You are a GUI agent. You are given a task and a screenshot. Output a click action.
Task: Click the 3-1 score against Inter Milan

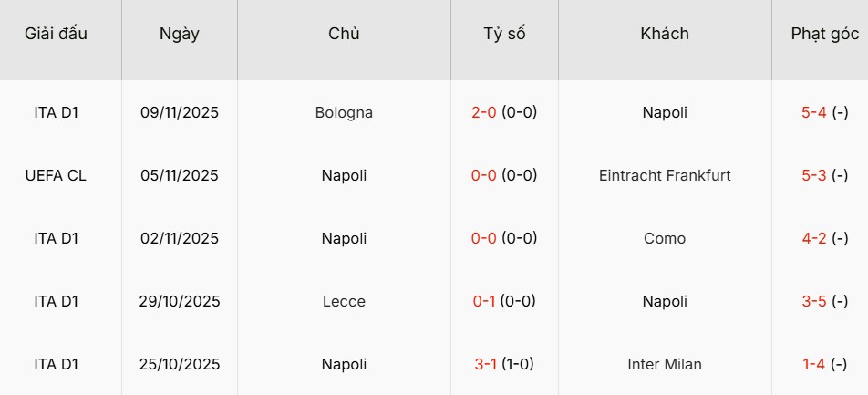(483, 364)
